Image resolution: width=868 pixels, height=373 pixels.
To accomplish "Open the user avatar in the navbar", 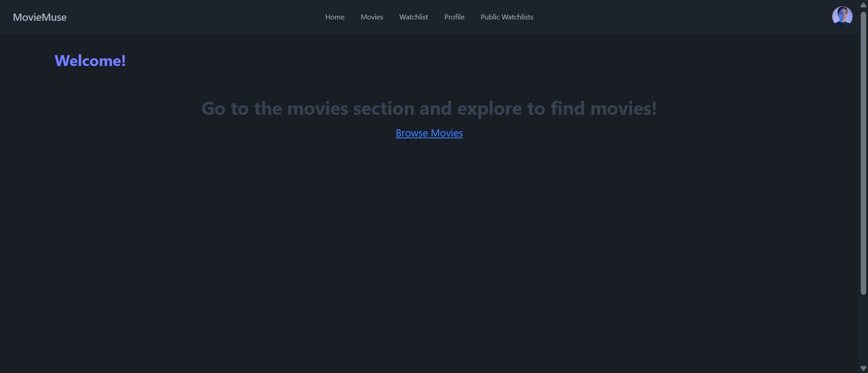I will point(842,17).
